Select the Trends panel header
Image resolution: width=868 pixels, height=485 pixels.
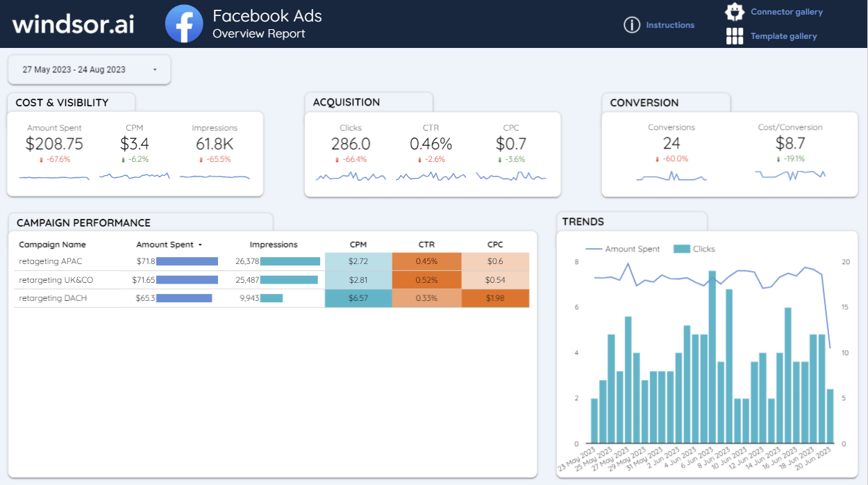point(582,221)
